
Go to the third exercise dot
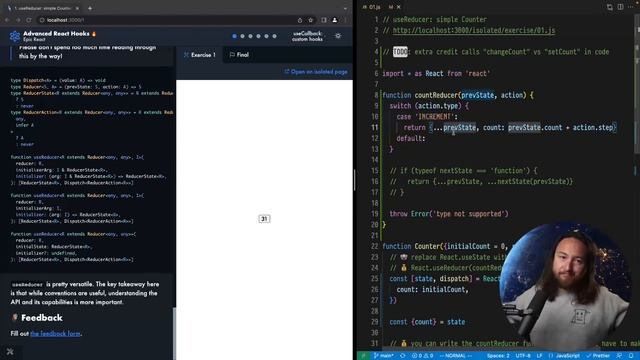click(250, 36)
